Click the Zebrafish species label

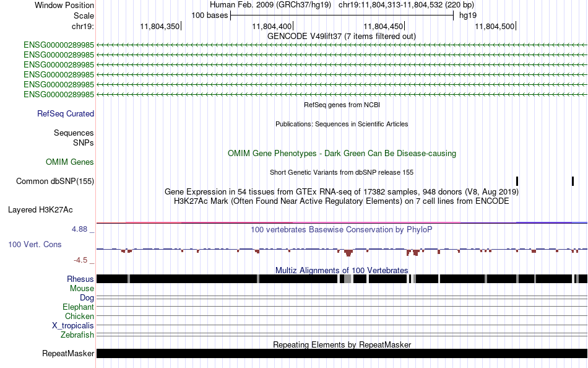tap(77, 335)
